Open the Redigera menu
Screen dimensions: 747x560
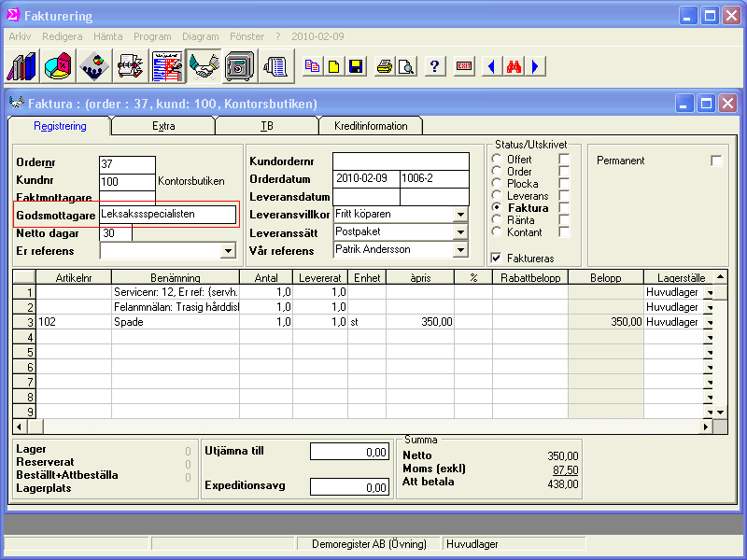point(63,35)
